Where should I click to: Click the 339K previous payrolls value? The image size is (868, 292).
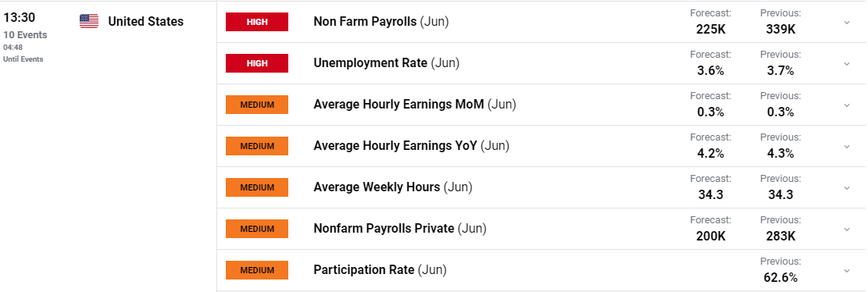(x=780, y=30)
